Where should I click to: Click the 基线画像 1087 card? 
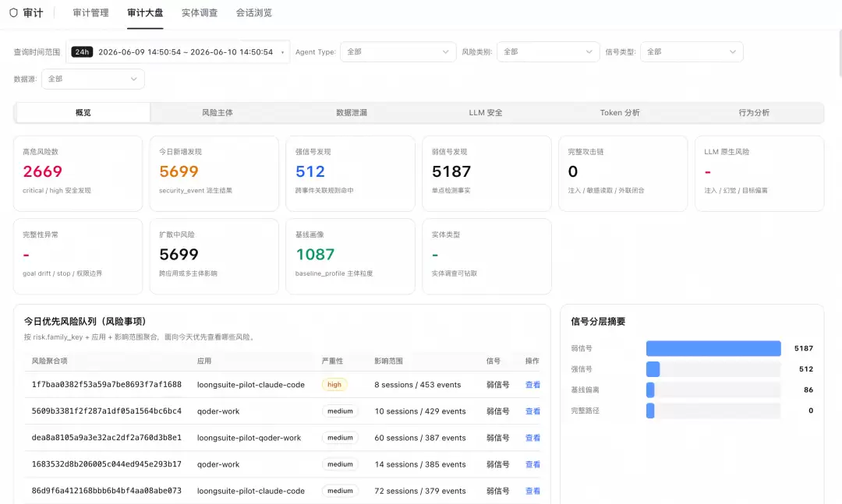point(350,256)
